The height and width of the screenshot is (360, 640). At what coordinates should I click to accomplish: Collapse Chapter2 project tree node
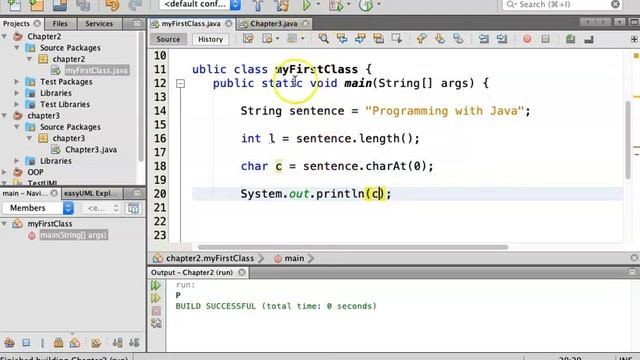coord(4,36)
